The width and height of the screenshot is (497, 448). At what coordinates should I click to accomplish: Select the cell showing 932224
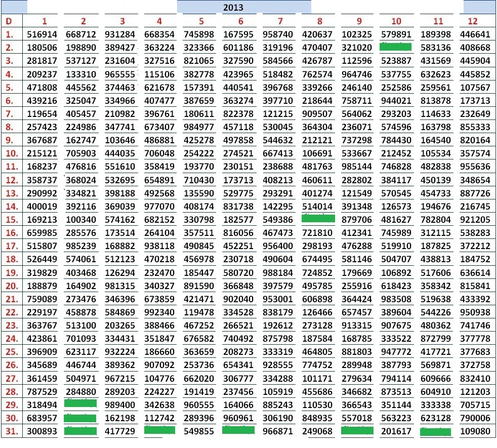coord(120,352)
